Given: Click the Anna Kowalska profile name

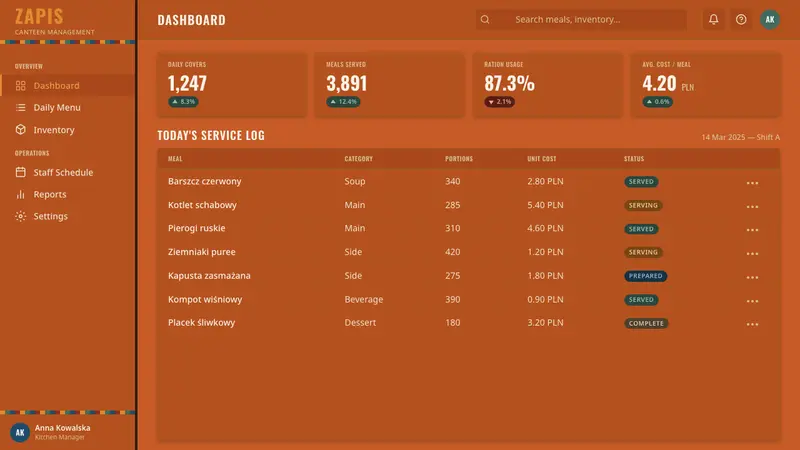Looking at the screenshot, I should click(62, 428).
